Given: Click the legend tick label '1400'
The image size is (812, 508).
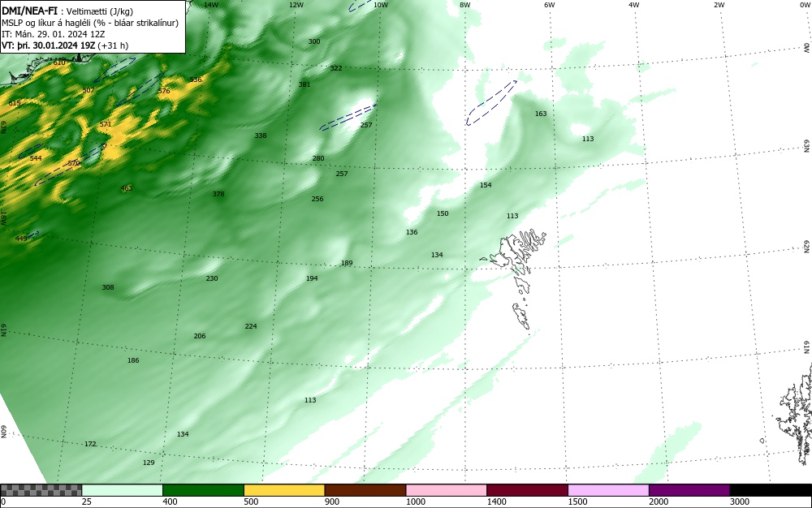Looking at the screenshot, I should coord(497,502).
